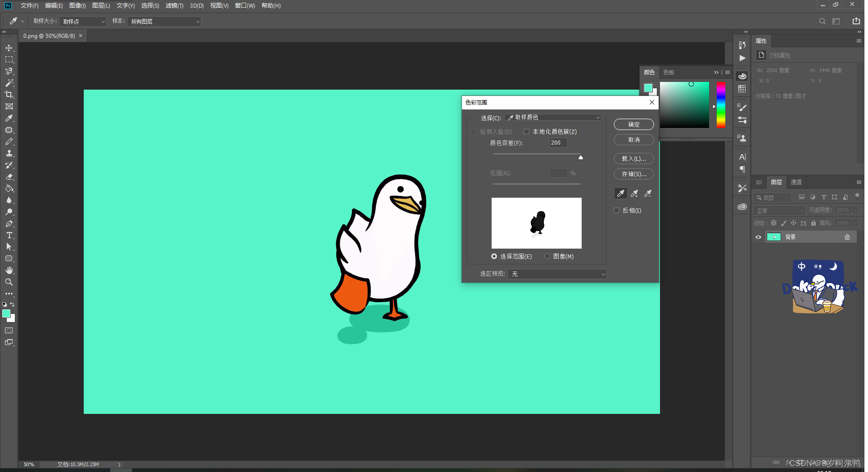868x472 pixels.
Task: Select the Pen tool
Action: click(x=9, y=223)
